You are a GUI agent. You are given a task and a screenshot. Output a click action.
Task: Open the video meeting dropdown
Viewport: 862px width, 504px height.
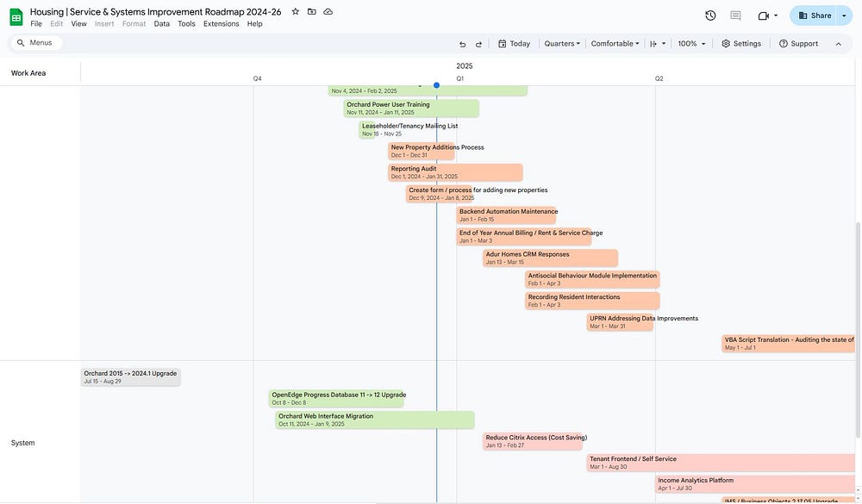coord(767,16)
